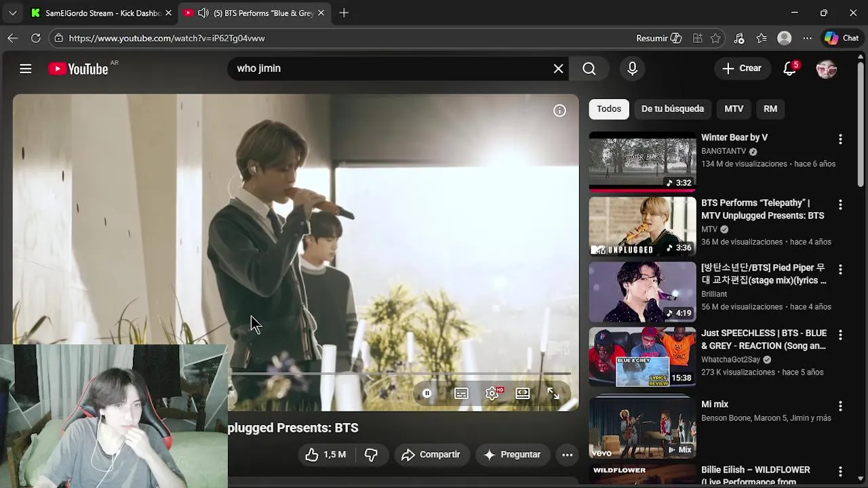
Task: Open the BTS Performs Telepathy video title
Action: coord(763,209)
